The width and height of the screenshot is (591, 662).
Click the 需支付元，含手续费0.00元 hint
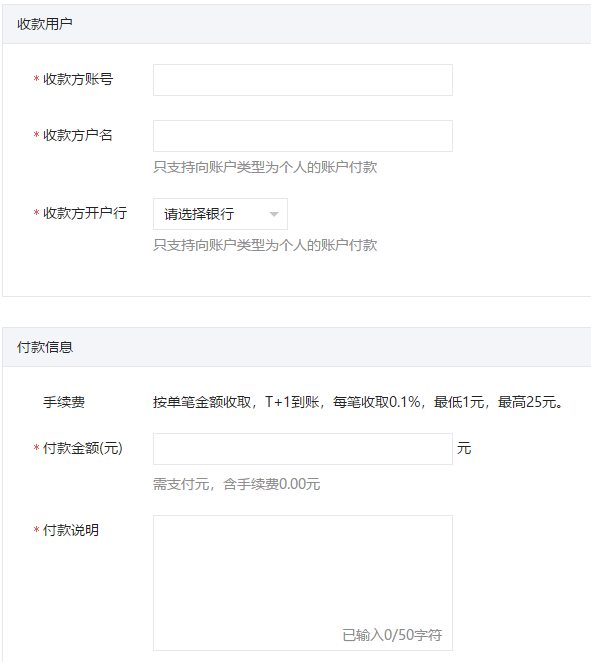click(x=236, y=484)
